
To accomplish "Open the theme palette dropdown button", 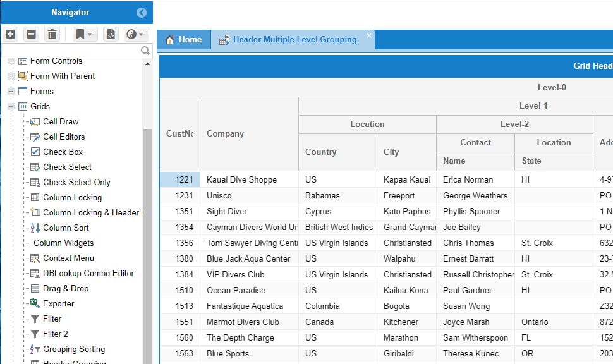I will point(135,34).
